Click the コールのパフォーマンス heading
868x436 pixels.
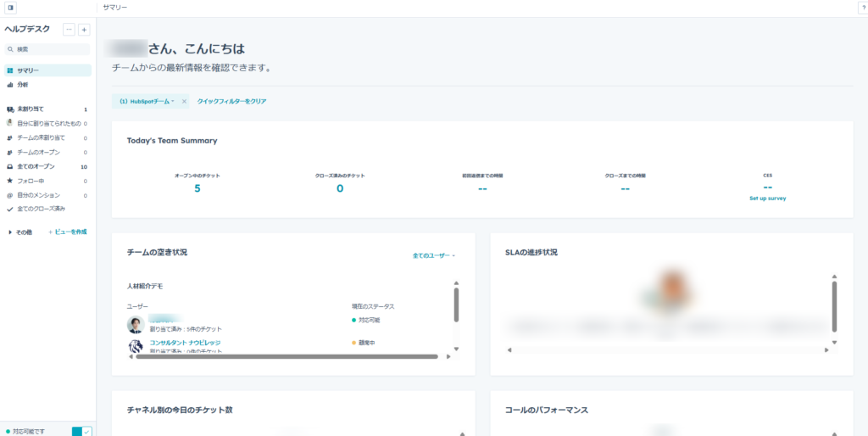click(547, 410)
